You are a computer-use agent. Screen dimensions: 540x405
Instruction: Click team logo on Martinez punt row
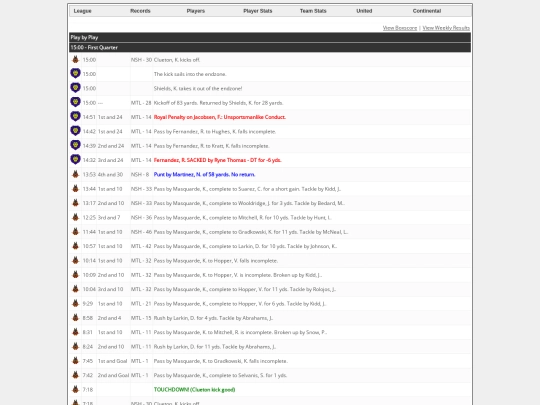[75, 174]
